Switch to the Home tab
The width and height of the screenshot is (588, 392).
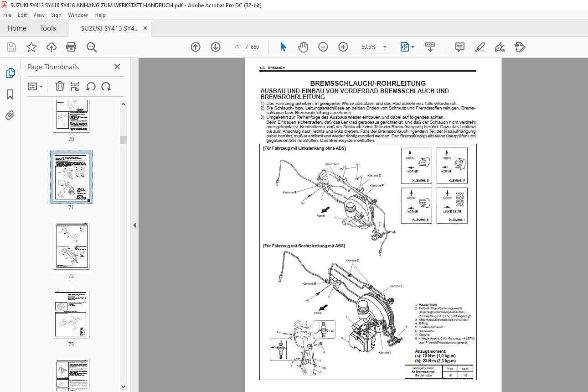tap(17, 28)
